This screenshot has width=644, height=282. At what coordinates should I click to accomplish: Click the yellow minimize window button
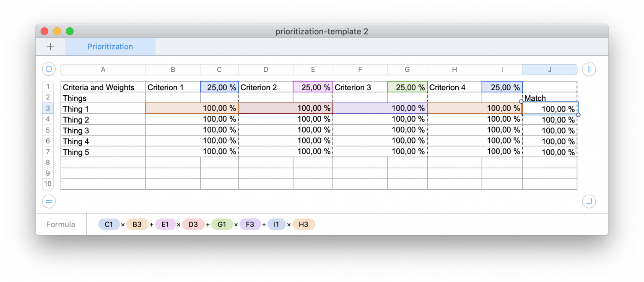click(57, 31)
